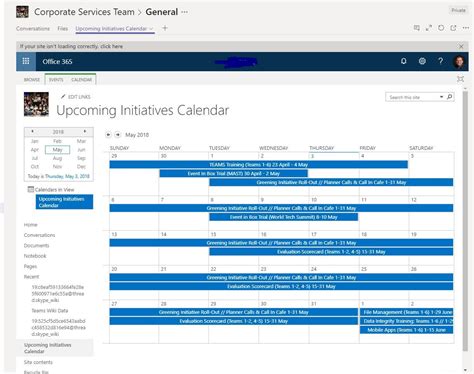
Task: Click the search magnifier icon
Action: click(x=449, y=97)
